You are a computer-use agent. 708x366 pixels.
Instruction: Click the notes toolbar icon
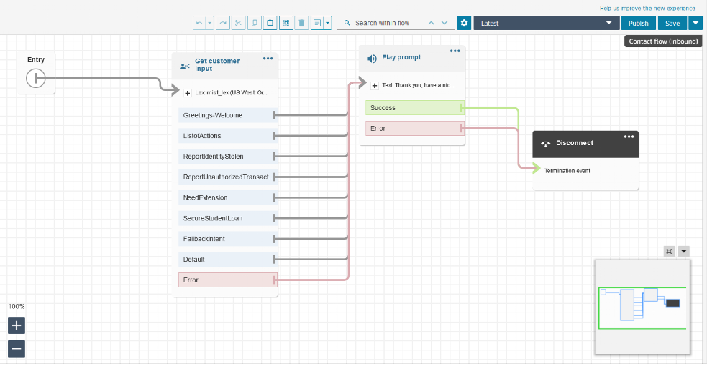click(x=317, y=23)
